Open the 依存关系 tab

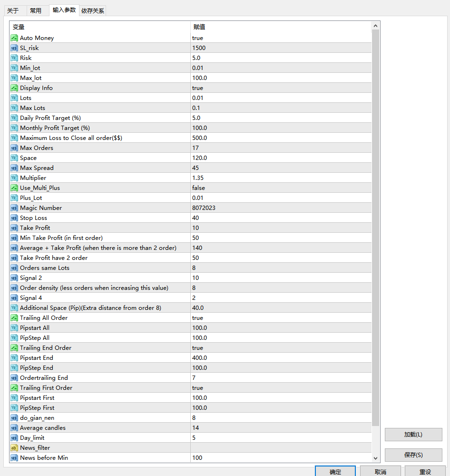92,10
